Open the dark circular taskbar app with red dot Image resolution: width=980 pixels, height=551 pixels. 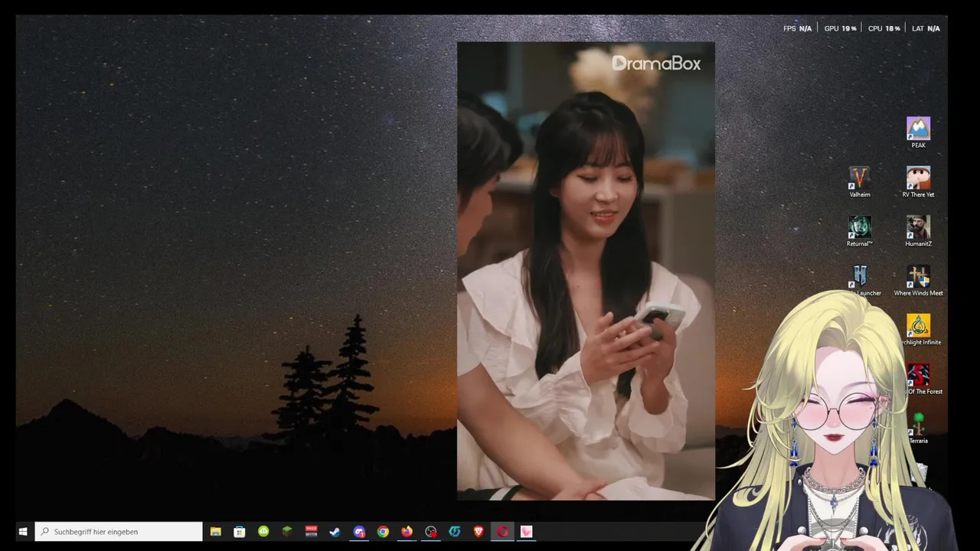(431, 532)
